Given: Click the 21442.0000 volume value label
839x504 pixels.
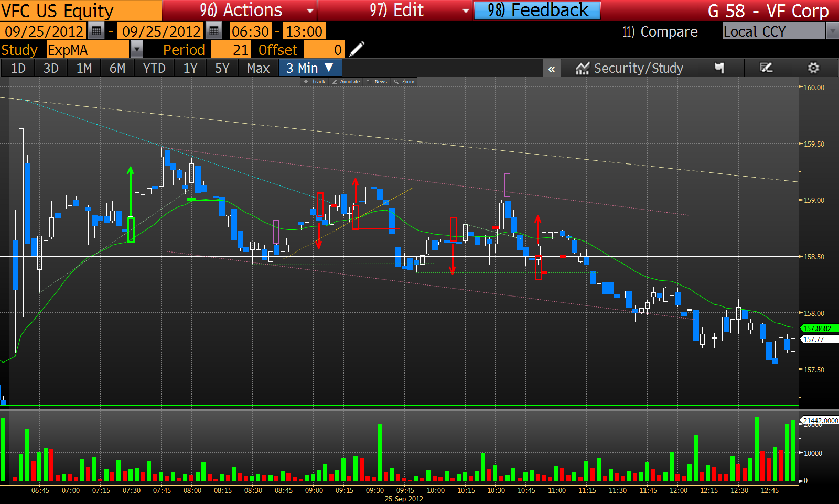Looking at the screenshot, I should (820, 421).
